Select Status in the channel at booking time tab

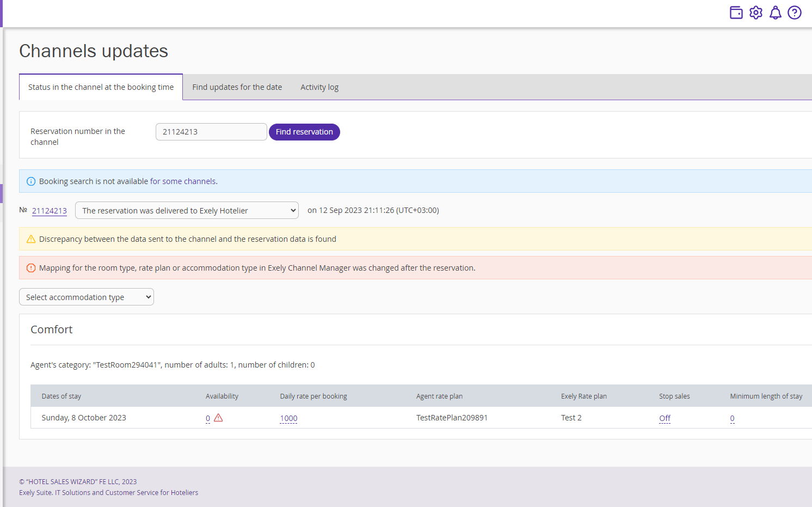[101, 87]
